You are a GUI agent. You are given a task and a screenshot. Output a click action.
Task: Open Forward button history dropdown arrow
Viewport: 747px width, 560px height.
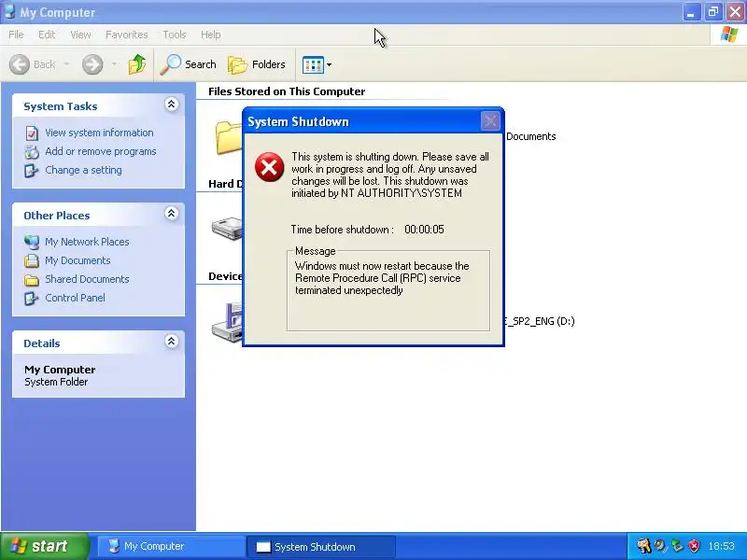pyautogui.click(x=114, y=64)
